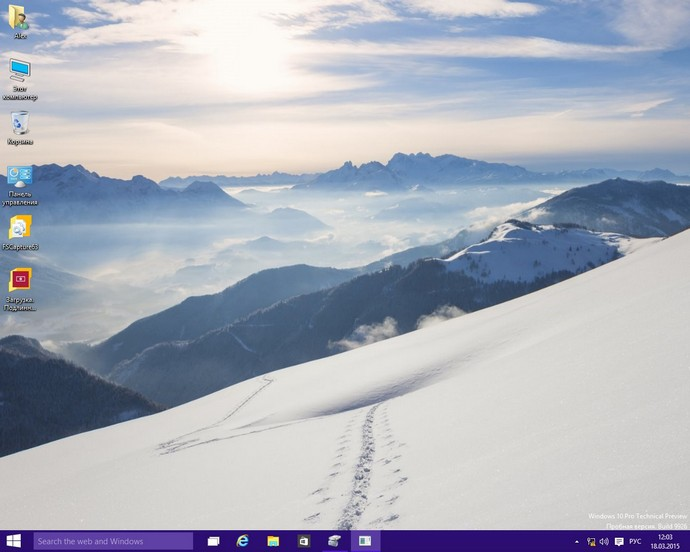690x552 pixels.
Task: Open the volume speaker tray icon
Action: 604,541
